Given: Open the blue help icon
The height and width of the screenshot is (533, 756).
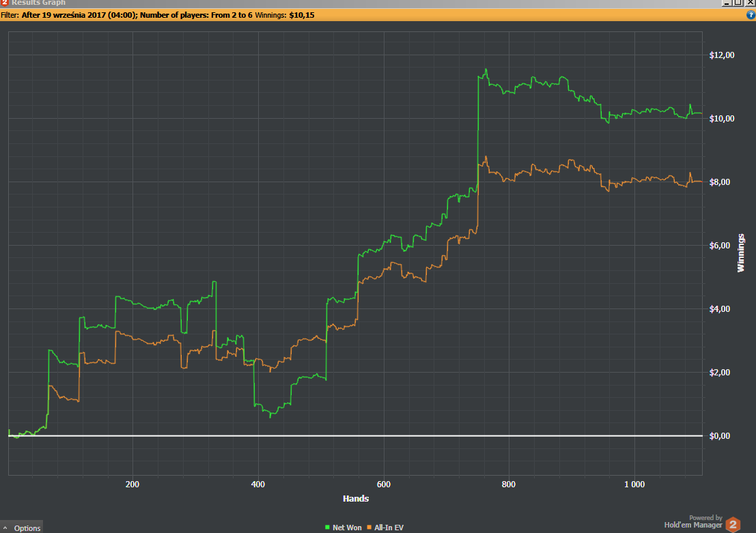Looking at the screenshot, I should pyautogui.click(x=751, y=15).
